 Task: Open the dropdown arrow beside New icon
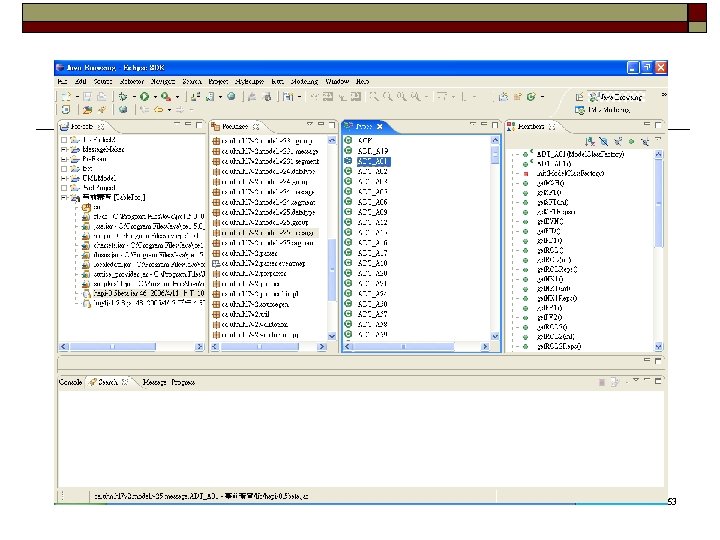(77, 97)
